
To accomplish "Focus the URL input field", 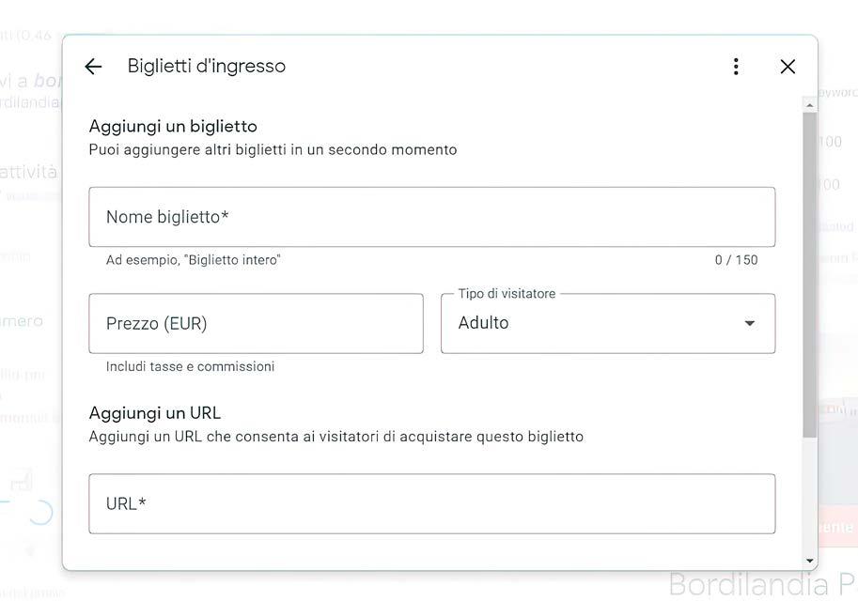I will click(431, 504).
